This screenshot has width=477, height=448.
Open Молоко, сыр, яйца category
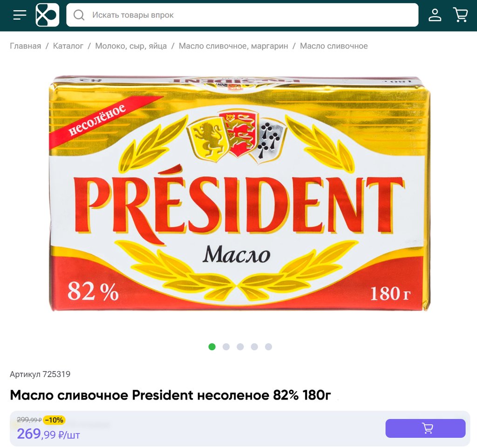(131, 46)
